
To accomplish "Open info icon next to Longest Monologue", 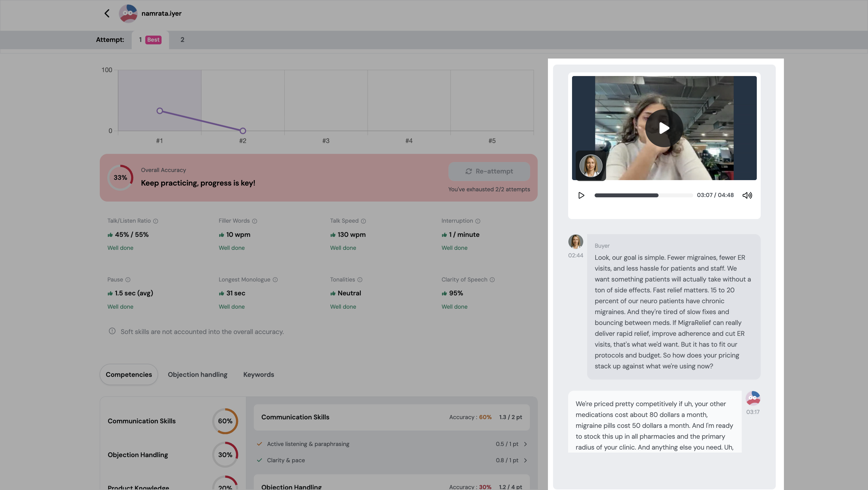I will (275, 280).
